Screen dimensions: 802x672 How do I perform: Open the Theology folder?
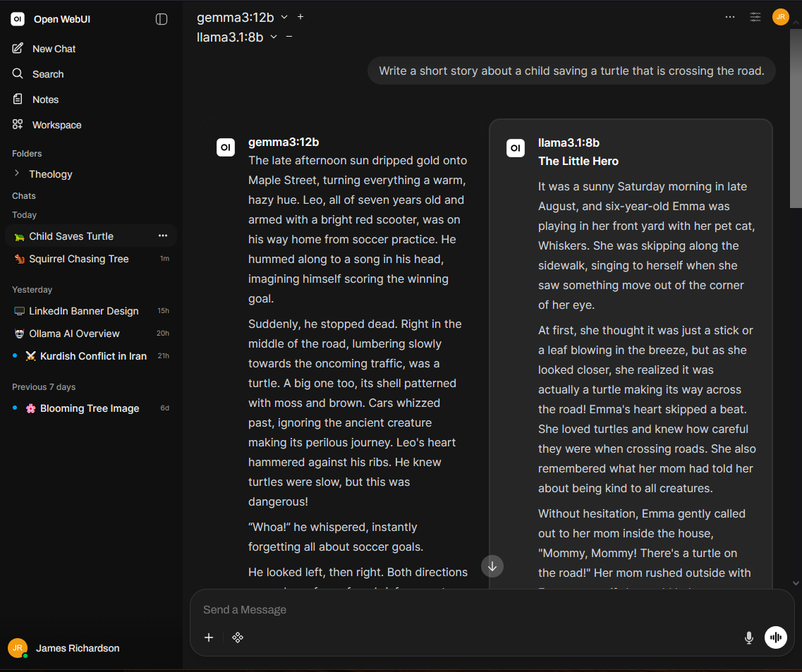[51, 174]
